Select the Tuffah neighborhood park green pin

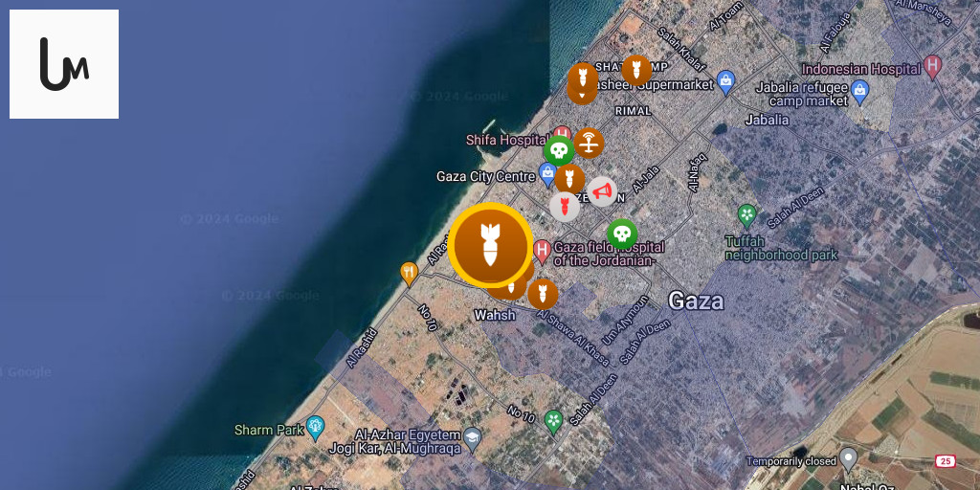[x=746, y=215]
